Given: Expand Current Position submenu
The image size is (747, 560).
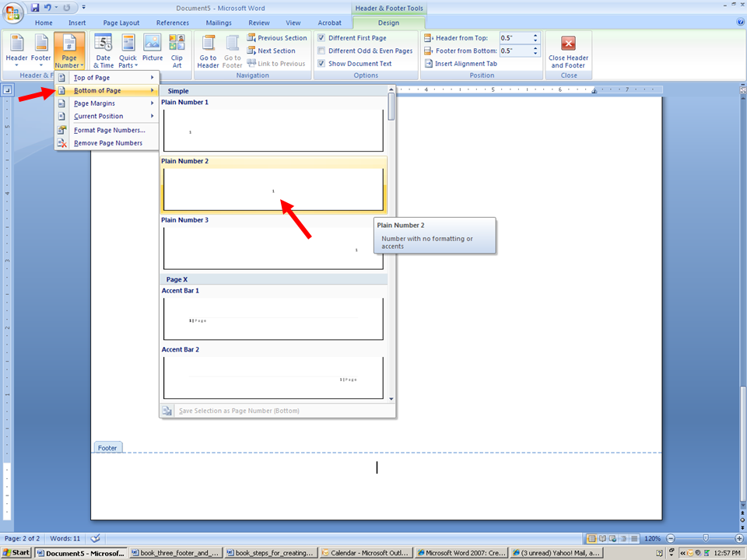Looking at the screenshot, I should tap(107, 116).
